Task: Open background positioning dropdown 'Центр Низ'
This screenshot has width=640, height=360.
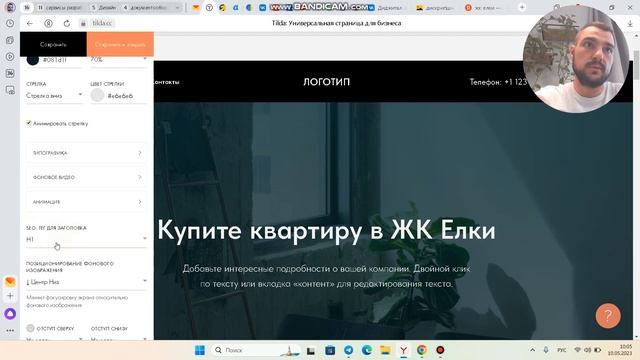Action: coord(86,282)
